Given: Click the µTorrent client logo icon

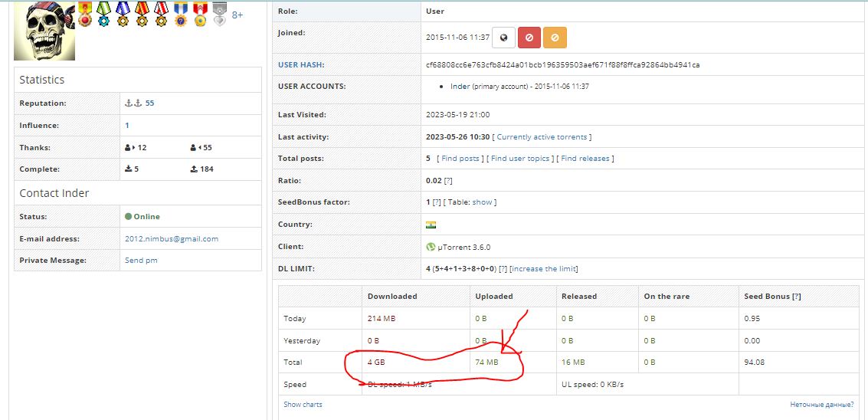Looking at the screenshot, I should tap(431, 248).
